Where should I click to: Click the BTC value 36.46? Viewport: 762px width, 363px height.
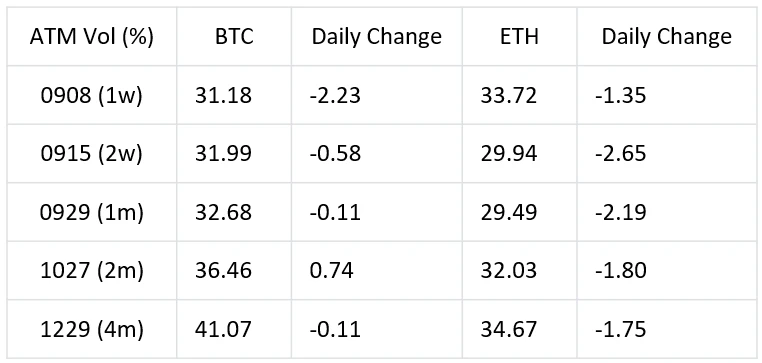click(224, 271)
